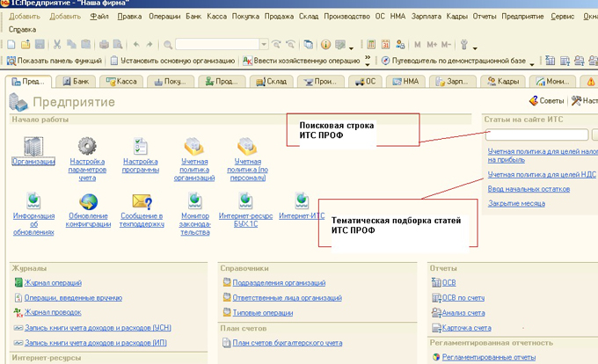The image size is (598, 364).
Task: Click the Open file toolbar icon
Action: 26,45
